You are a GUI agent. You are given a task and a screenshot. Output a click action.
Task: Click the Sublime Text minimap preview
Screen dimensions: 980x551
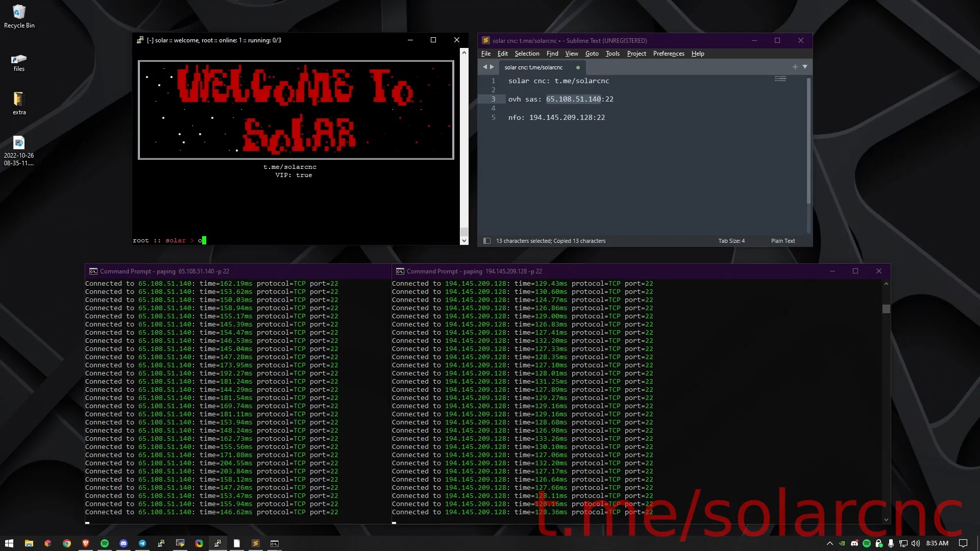780,79
